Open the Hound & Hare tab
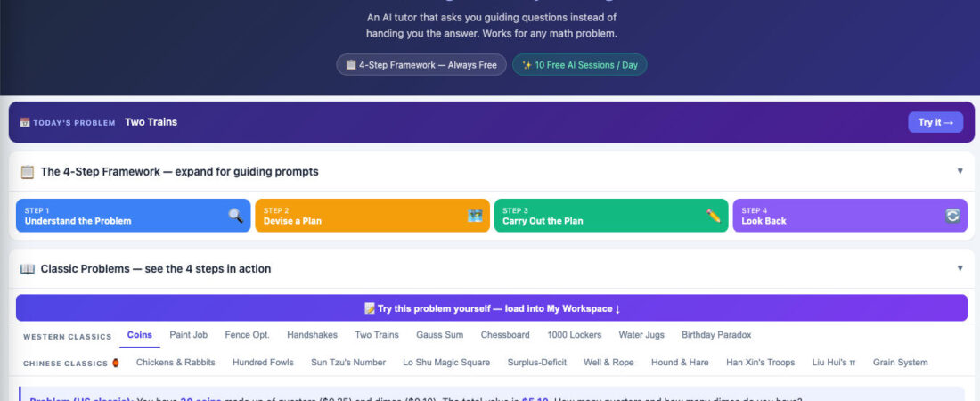Screen dimensions: 980x401 (680, 362)
